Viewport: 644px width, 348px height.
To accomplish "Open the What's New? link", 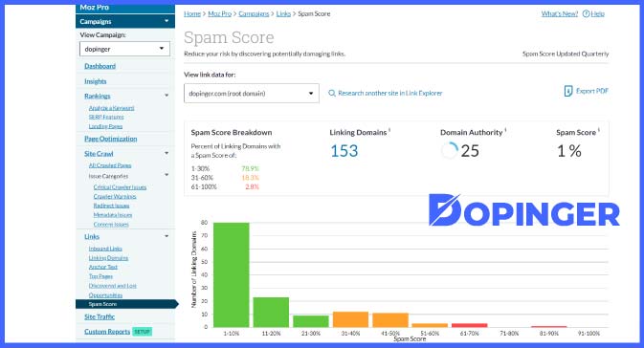I will (x=560, y=13).
